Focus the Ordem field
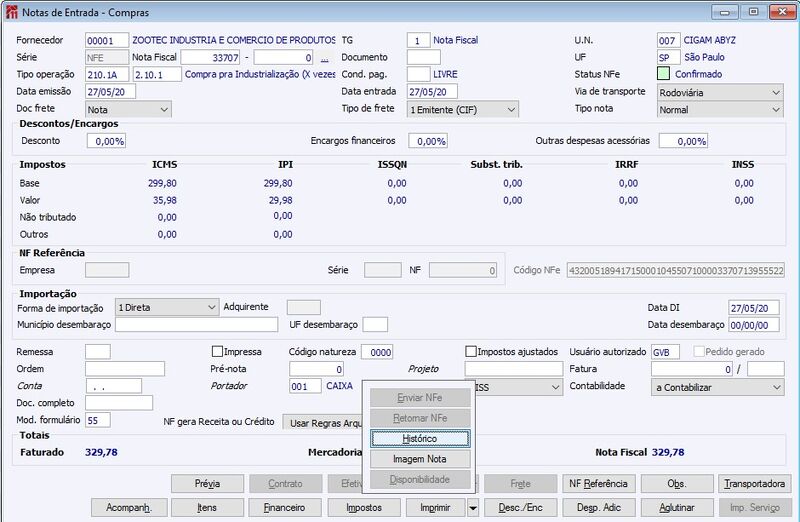800x522 pixels. (125, 369)
